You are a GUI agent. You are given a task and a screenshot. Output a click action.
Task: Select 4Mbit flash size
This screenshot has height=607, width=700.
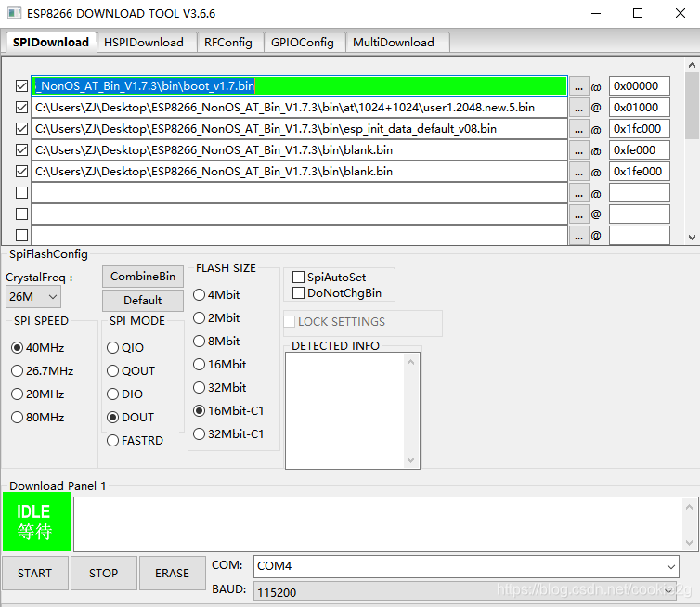point(216,295)
